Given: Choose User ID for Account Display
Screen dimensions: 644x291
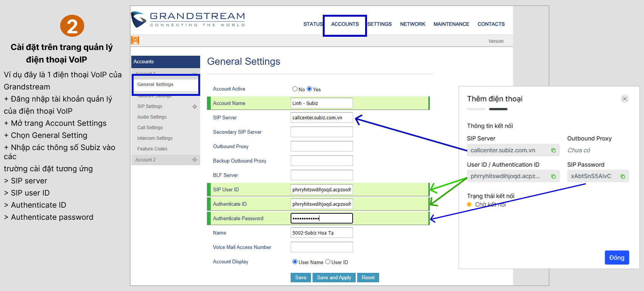Looking at the screenshot, I should click(328, 262).
